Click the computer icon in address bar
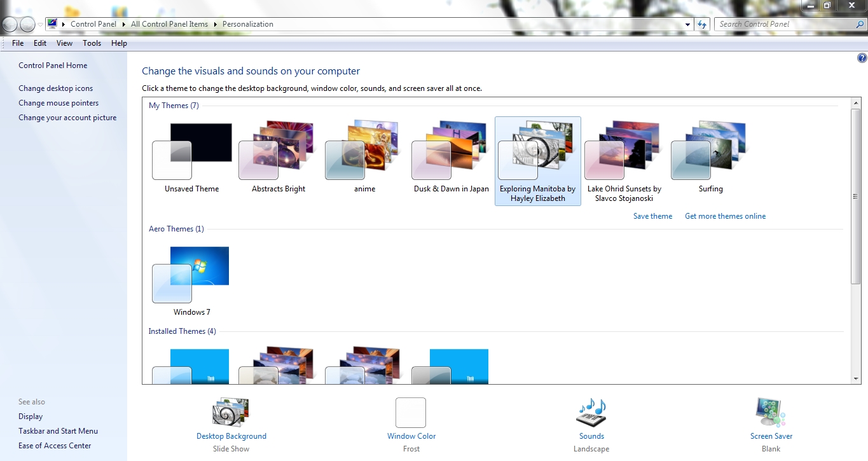Viewport: 868px width, 461px height. [52, 24]
